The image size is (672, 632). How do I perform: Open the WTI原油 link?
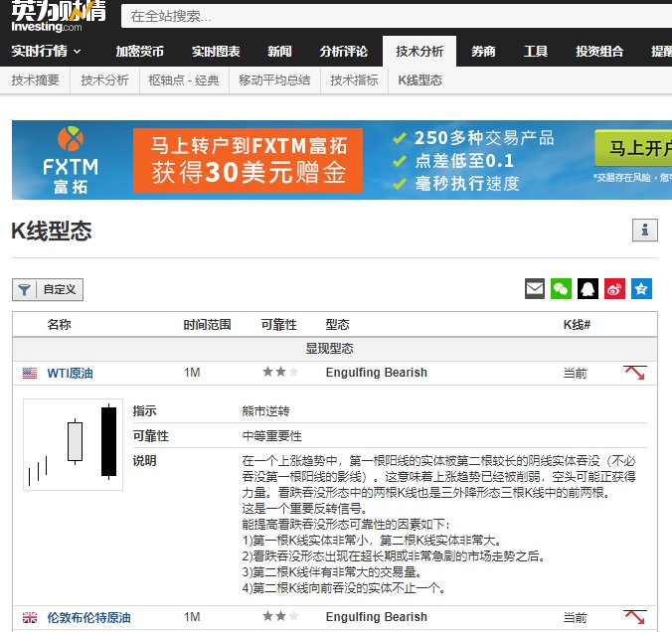coord(70,374)
